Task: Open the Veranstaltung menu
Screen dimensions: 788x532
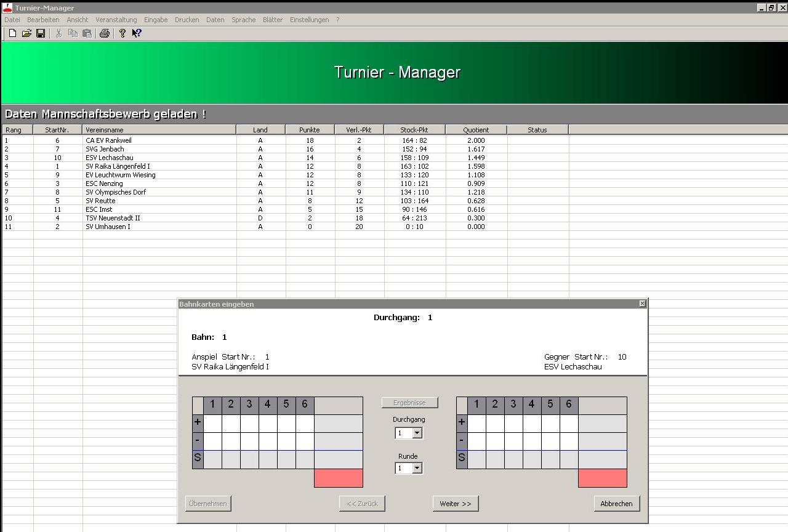Action: (x=116, y=20)
